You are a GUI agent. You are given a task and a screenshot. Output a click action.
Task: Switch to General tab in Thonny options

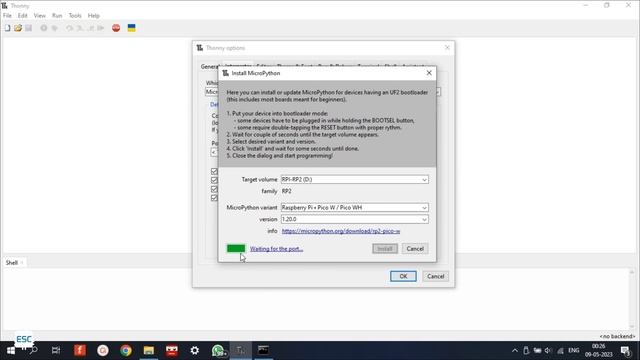point(209,67)
